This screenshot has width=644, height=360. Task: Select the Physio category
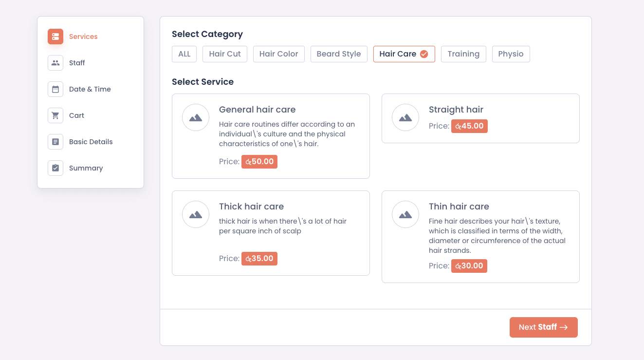pos(511,54)
